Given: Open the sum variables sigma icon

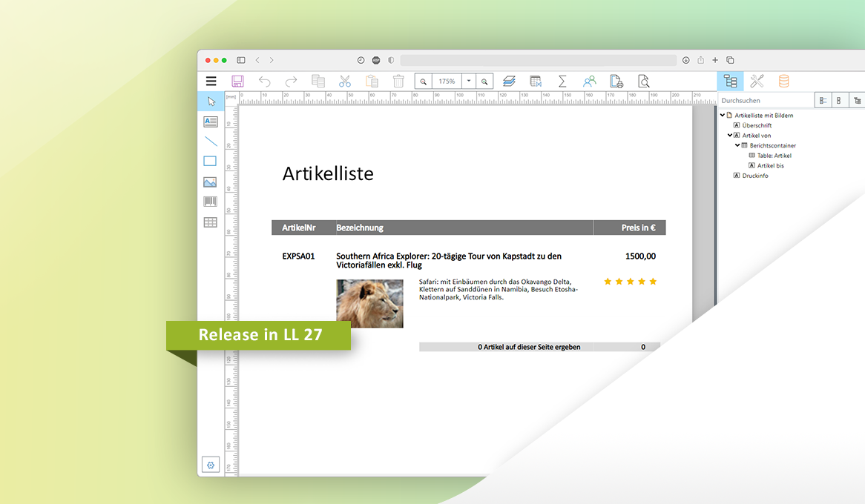Looking at the screenshot, I should (562, 82).
